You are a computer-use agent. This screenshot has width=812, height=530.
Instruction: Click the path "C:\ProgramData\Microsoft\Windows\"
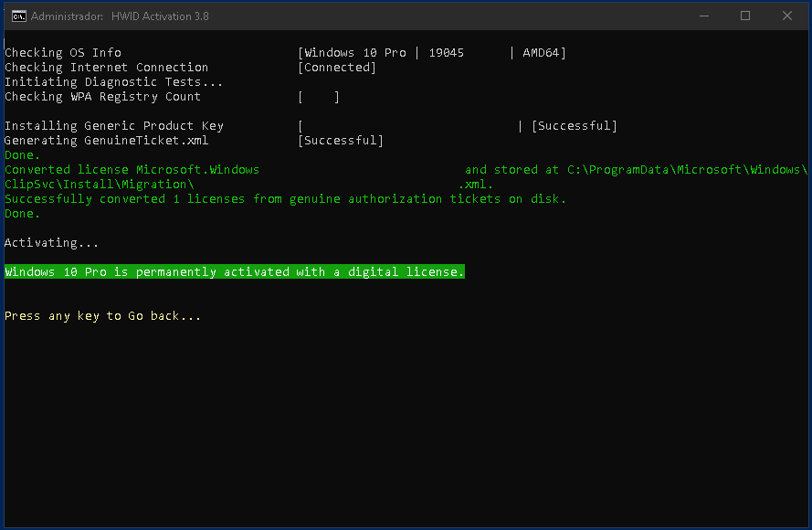687,170
